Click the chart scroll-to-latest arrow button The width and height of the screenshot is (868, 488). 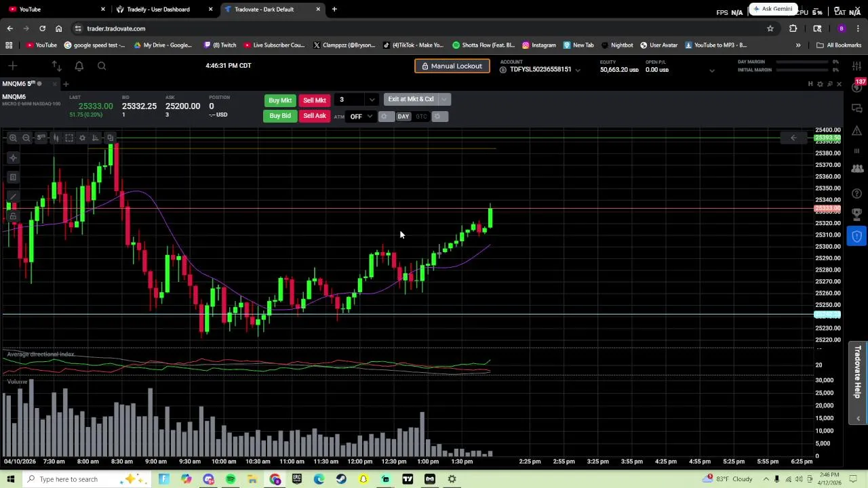[793, 138]
